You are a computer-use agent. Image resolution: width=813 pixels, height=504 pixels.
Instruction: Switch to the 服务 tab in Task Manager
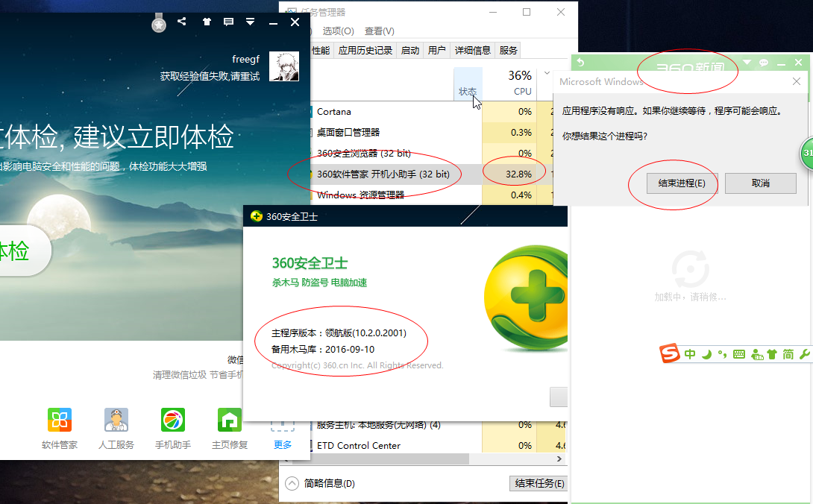[x=507, y=50]
